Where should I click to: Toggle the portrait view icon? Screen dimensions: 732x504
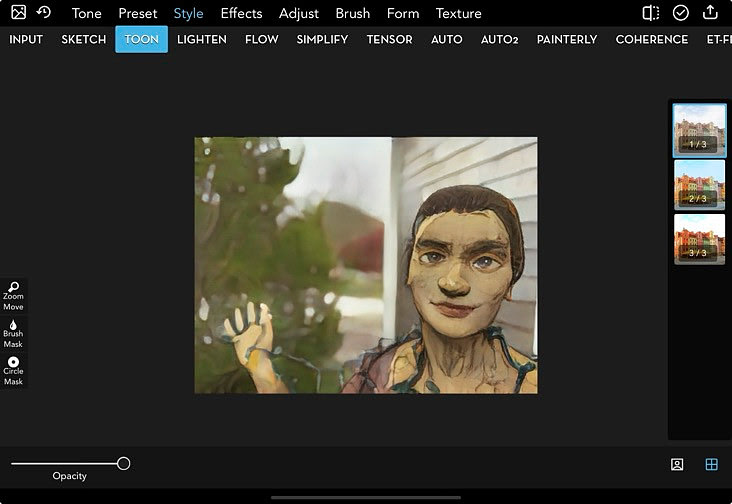tap(677, 464)
